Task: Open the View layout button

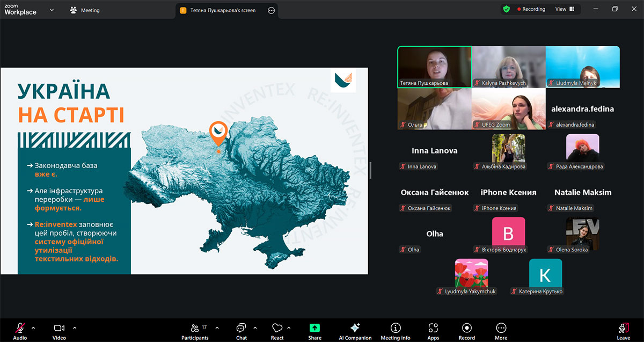Action: [x=565, y=9]
